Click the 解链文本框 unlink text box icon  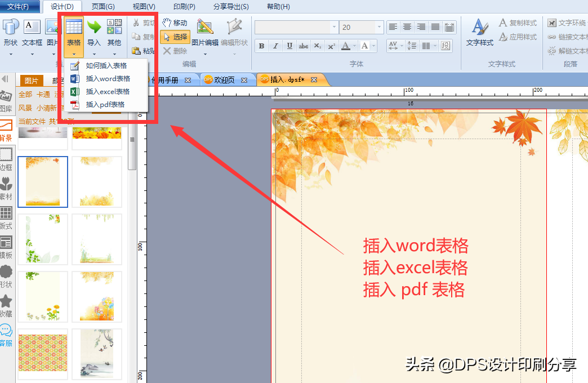click(x=551, y=51)
